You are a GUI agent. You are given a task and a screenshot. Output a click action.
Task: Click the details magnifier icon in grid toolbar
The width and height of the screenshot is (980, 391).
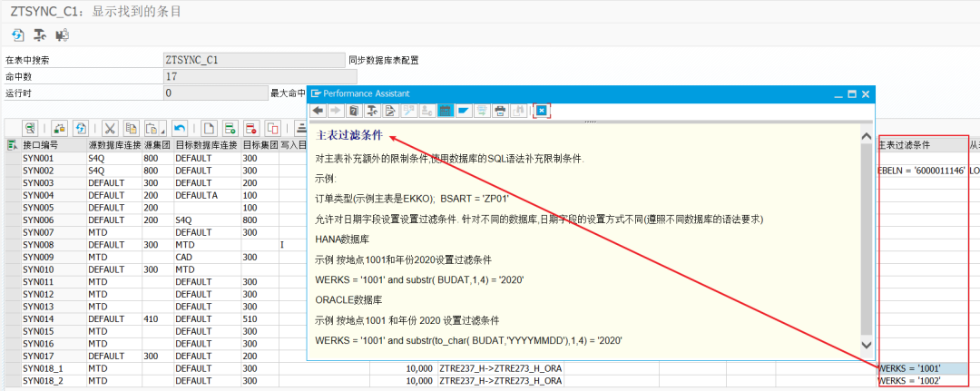30,129
